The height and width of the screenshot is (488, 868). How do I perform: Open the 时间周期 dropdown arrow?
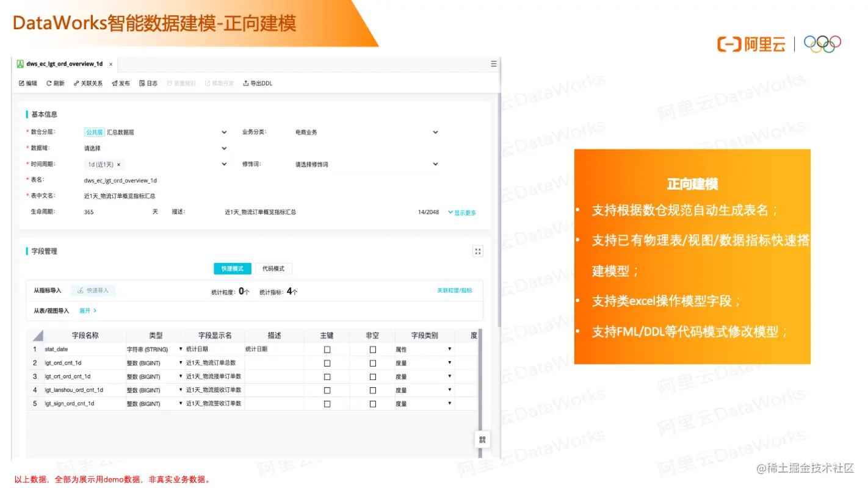[x=224, y=164]
